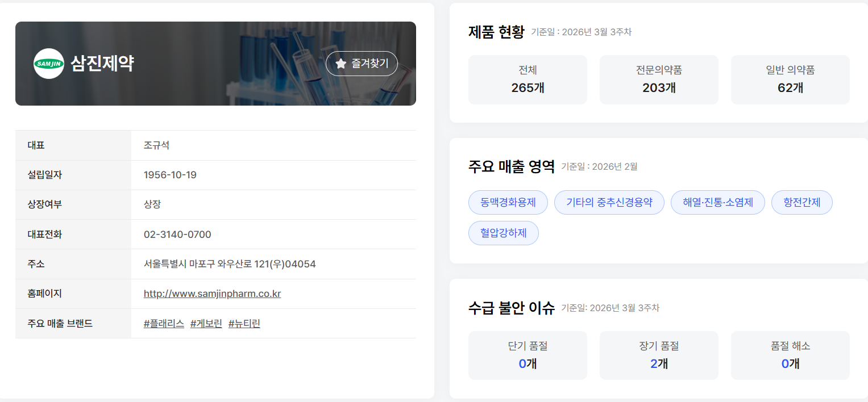View 장기 품절 2개 card
Viewport: 868px width, 402px height.
[659, 355]
